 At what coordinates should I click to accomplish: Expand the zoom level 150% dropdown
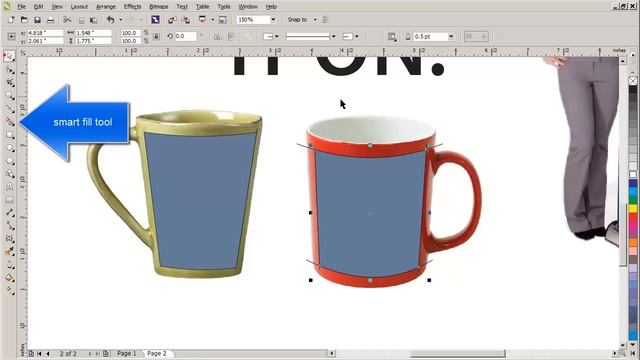(x=273, y=20)
